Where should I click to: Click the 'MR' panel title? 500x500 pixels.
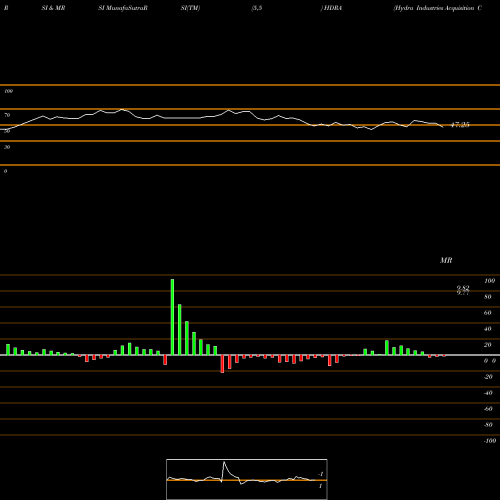[x=446, y=260]
